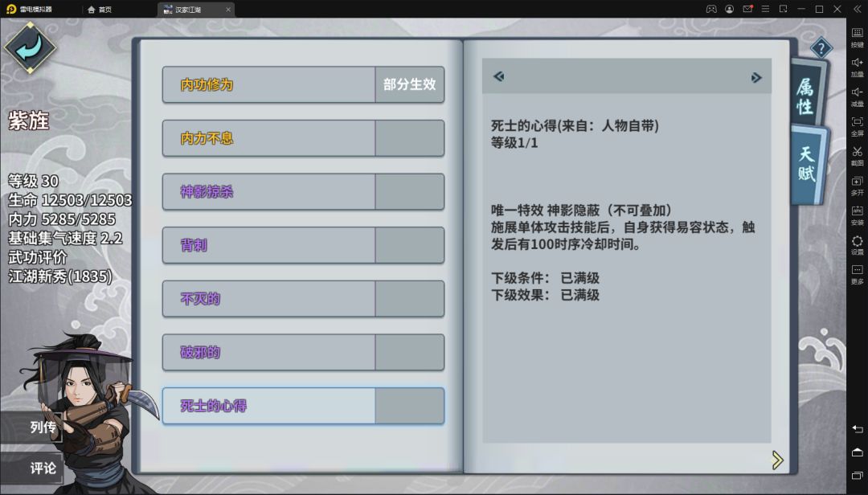Select the 不灭的 skill row

303,299
